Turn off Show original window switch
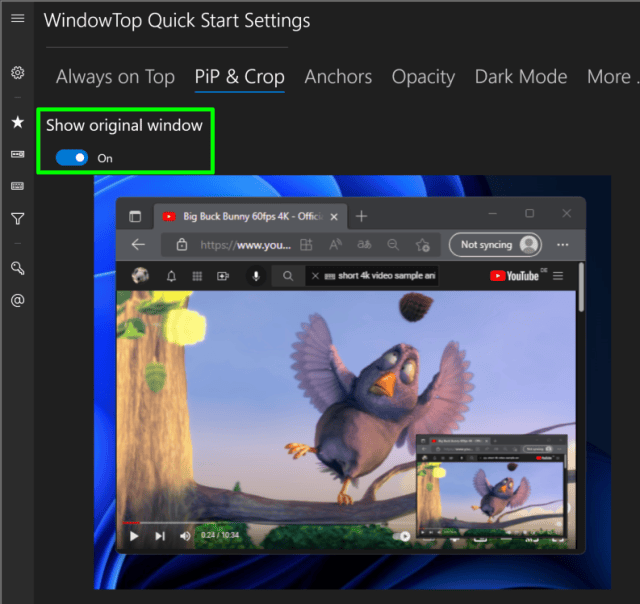Screen dimensions: 640x604 [72, 158]
